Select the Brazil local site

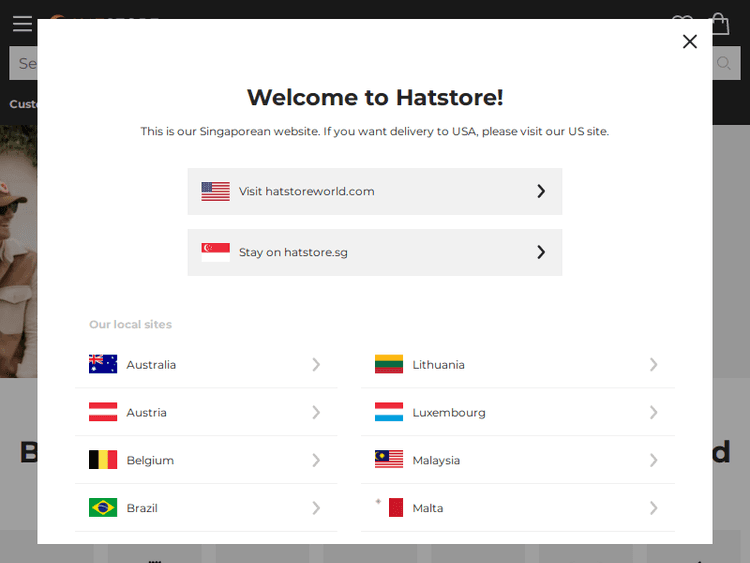click(206, 508)
